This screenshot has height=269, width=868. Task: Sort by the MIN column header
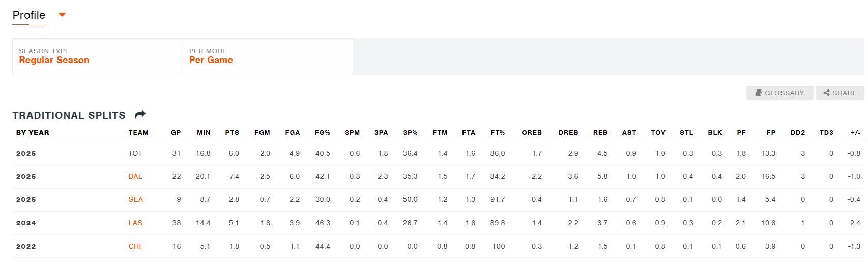tap(204, 133)
